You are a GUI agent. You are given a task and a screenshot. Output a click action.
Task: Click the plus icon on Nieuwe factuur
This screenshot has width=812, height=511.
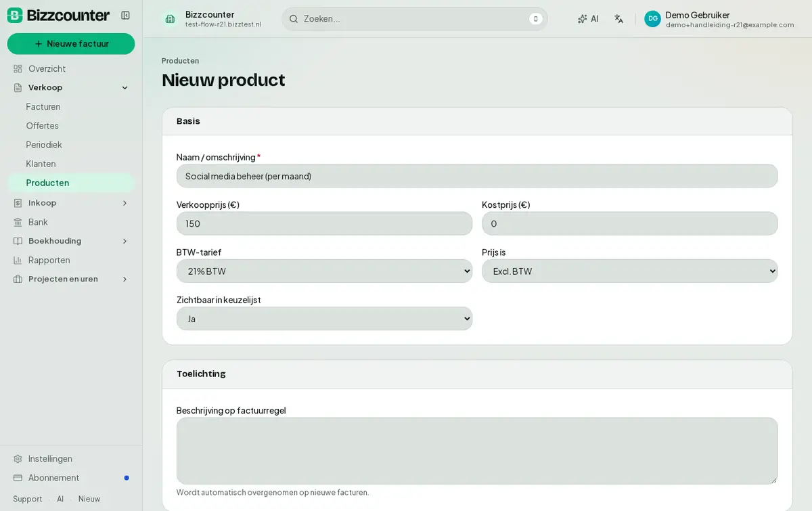[x=39, y=44]
